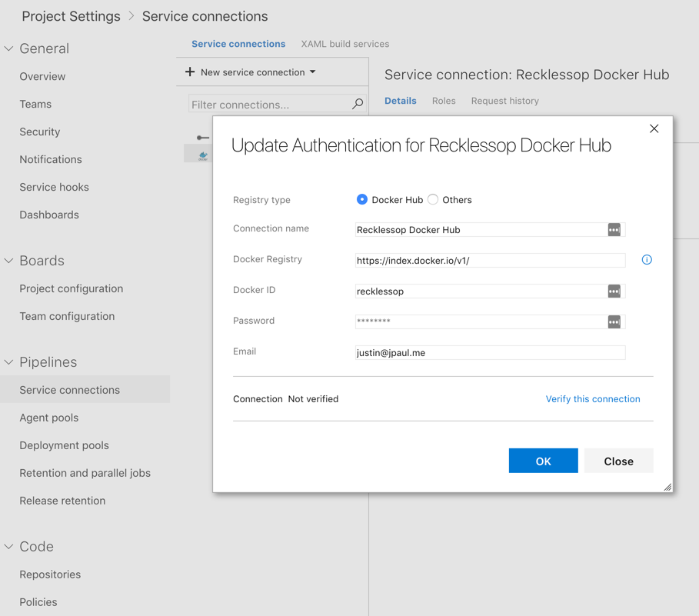Click the info icon next to Docker Registry
Viewport: 699px width, 616px height.
click(647, 260)
